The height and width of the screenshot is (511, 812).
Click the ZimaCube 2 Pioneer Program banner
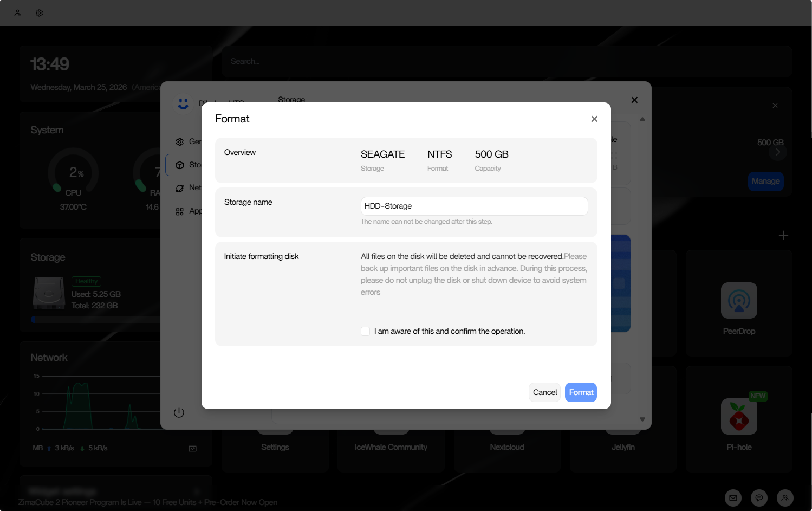(148, 502)
